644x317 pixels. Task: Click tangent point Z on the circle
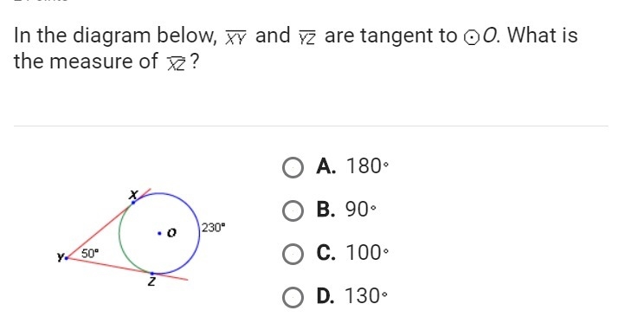[x=152, y=274]
